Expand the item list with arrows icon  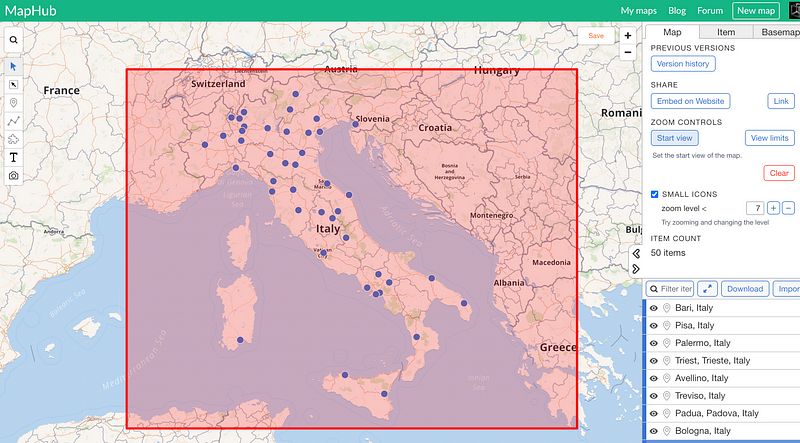coord(708,288)
